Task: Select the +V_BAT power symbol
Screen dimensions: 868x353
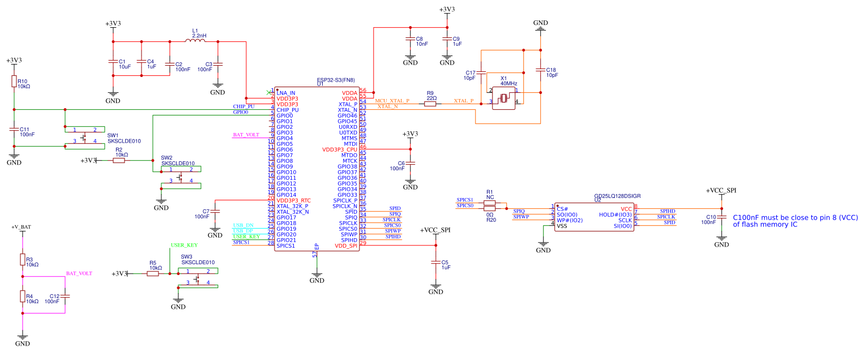Action: (20, 227)
